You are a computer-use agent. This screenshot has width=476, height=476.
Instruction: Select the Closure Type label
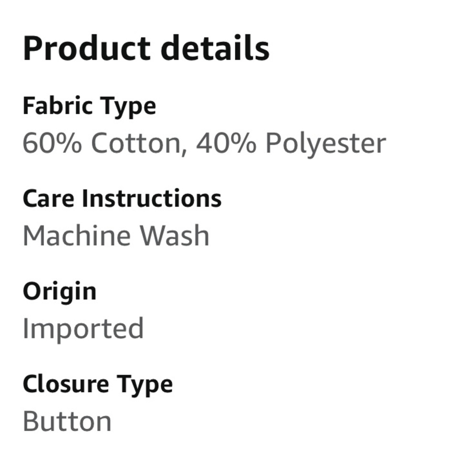pos(98,384)
